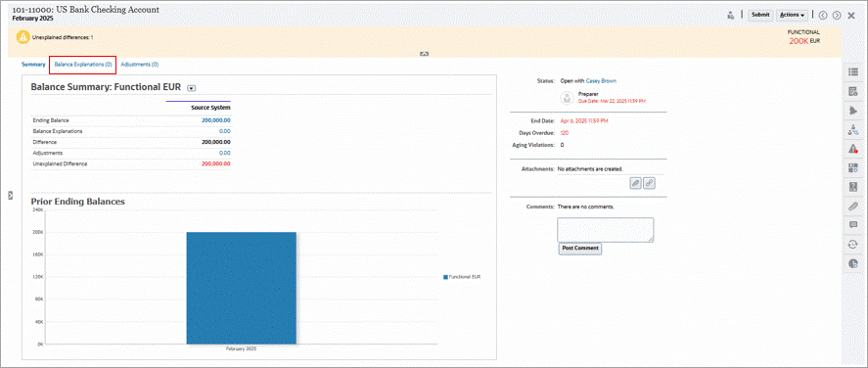Open the Adjustments (0) tab
The width and height of the screenshot is (868, 368).
[x=140, y=65]
